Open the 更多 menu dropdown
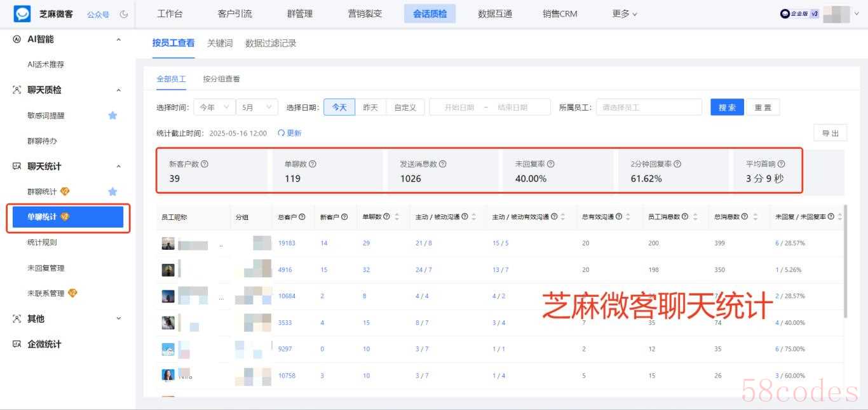Screen dimensions: 868x410 click(x=625, y=13)
